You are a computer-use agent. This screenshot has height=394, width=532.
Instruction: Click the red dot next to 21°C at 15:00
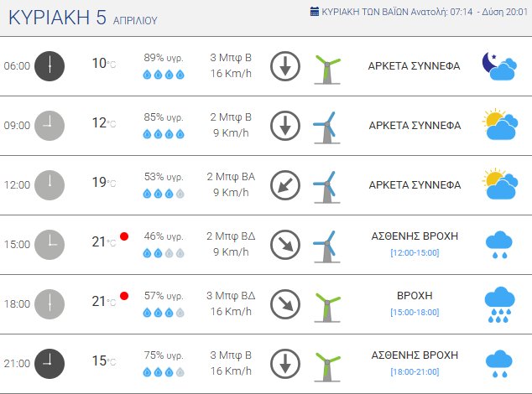coord(124,236)
